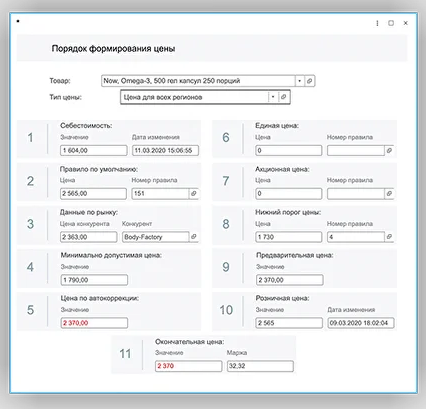This screenshot has height=409, width=426.
Task: Click the Данные по рынку: label
Action: pyautogui.click(x=89, y=212)
